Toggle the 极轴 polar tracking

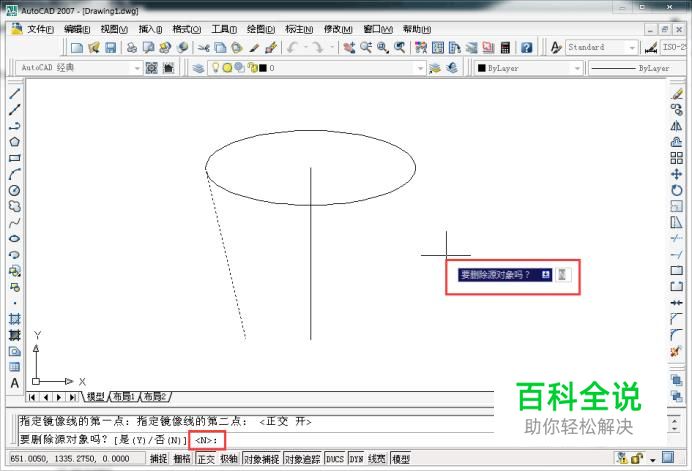tap(229, 459)
